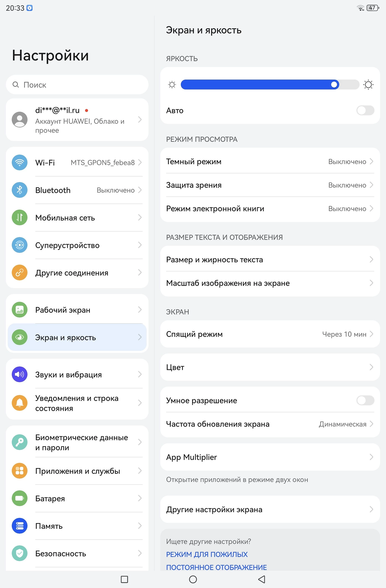The height and width of the screenshot is (588, 386).
Task: Tap the Биометрические данные key icon
Action: point(20,442)
